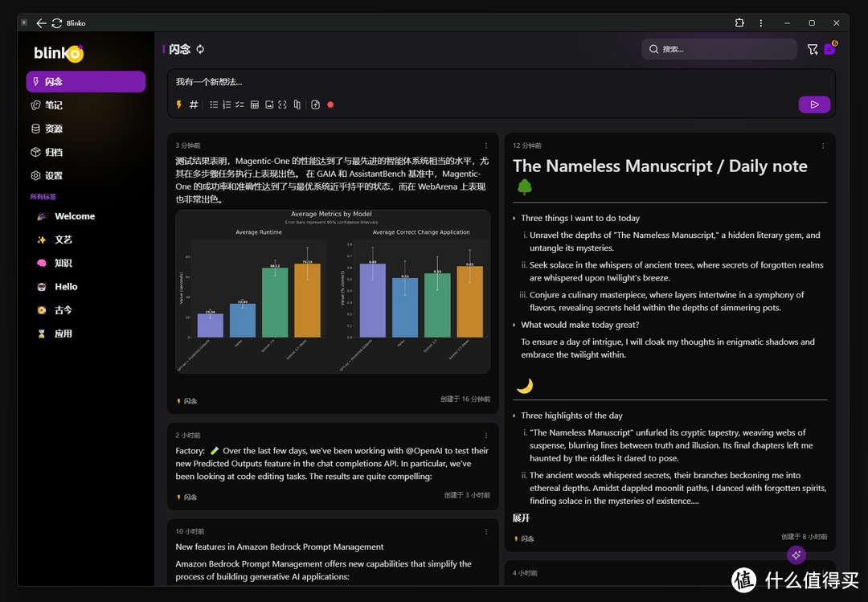Go to 设置 in the sidebar
868x602 pixels.
[x=53, y=175]
